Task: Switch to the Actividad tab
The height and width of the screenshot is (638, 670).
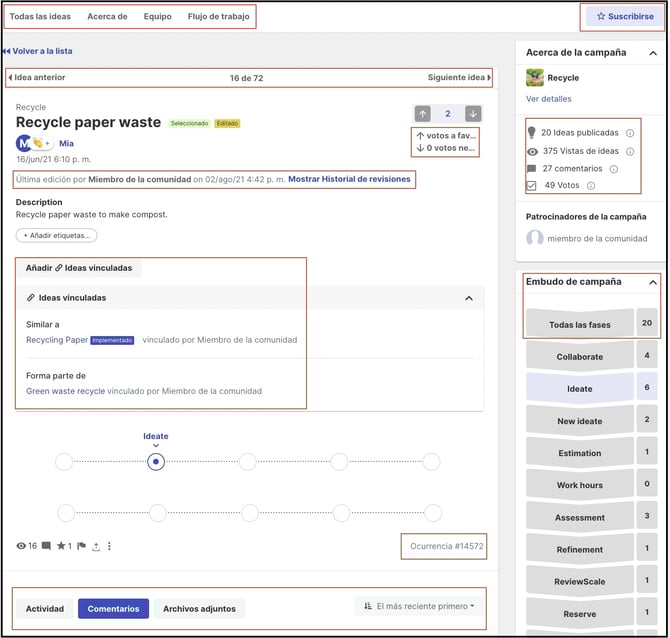Action: pos(45,608)
